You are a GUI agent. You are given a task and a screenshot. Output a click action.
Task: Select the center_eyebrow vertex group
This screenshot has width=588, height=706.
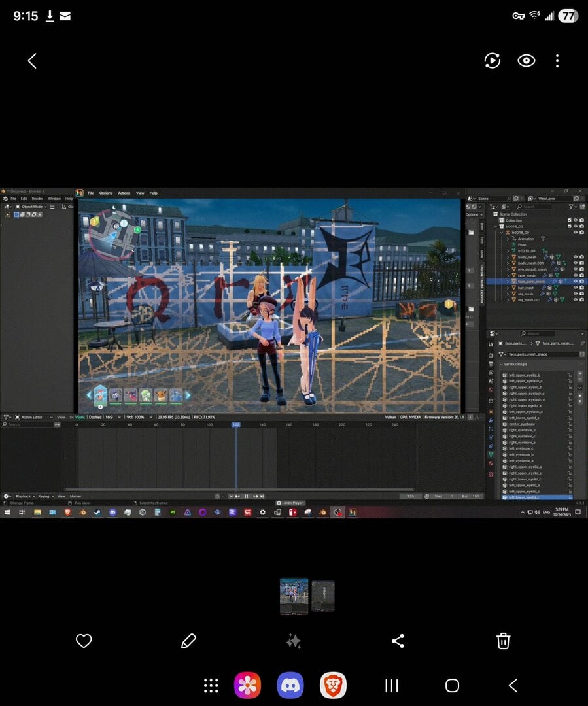tap(537, 424)
